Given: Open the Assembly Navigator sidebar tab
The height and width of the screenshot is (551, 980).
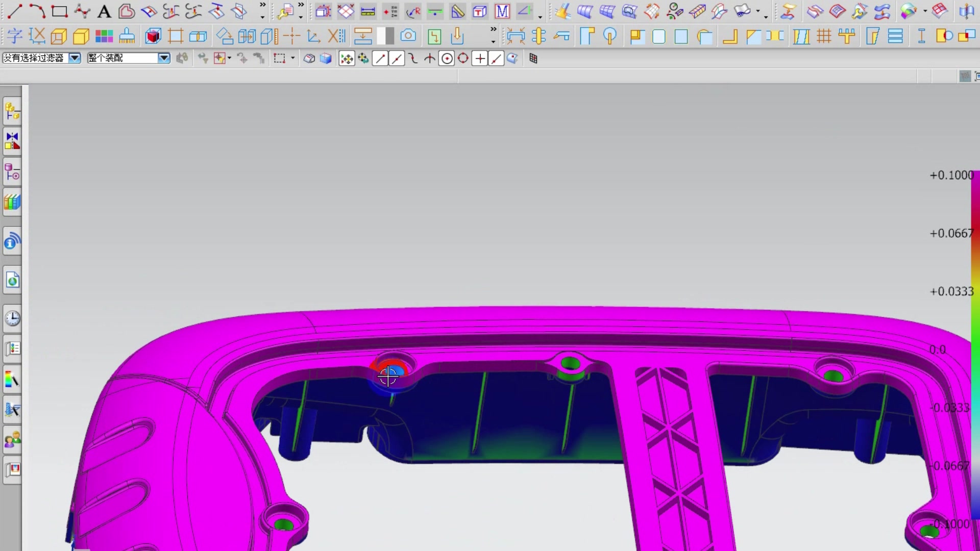Looking at the screenshot, I should [12, 111].
